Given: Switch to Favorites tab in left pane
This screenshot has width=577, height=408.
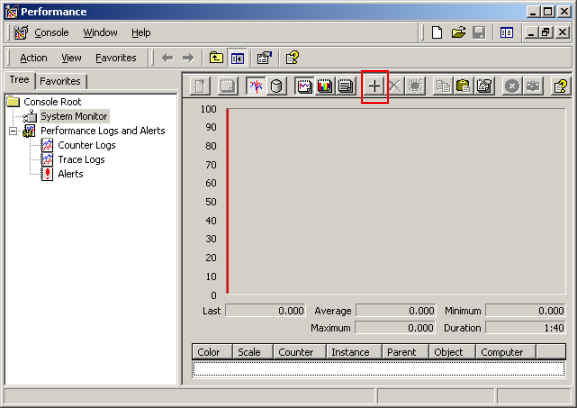Looking at the screenshot, I should 60,81.
